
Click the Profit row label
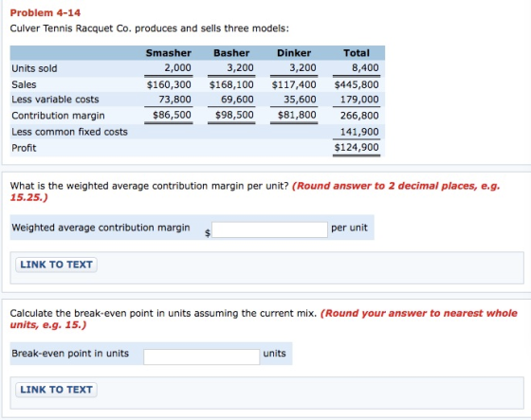tap(24, 148)
